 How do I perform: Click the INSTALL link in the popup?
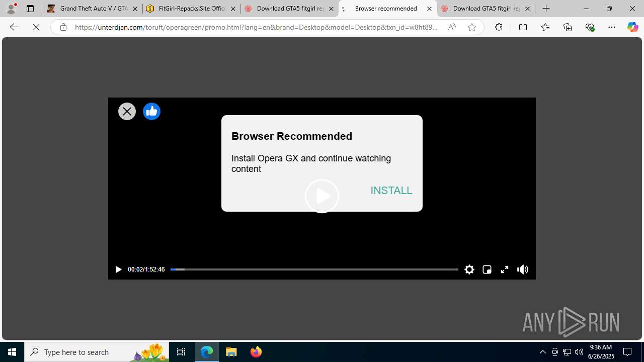(x=391, y=191)
